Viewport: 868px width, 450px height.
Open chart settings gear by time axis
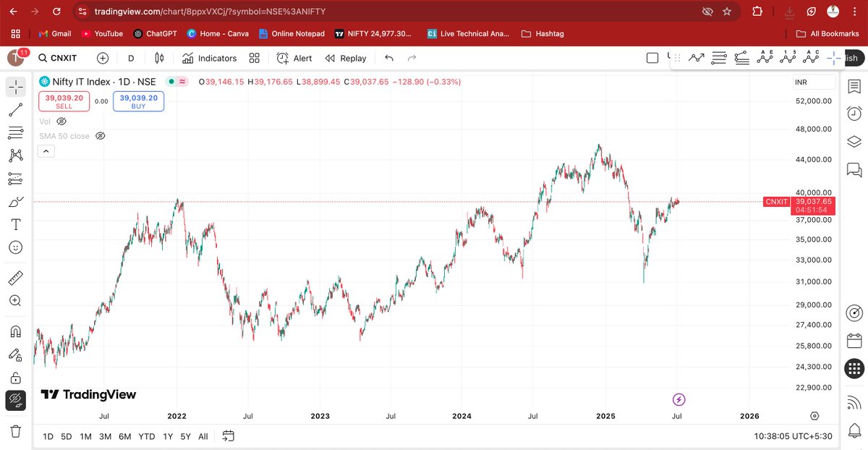tap(814, 415)
